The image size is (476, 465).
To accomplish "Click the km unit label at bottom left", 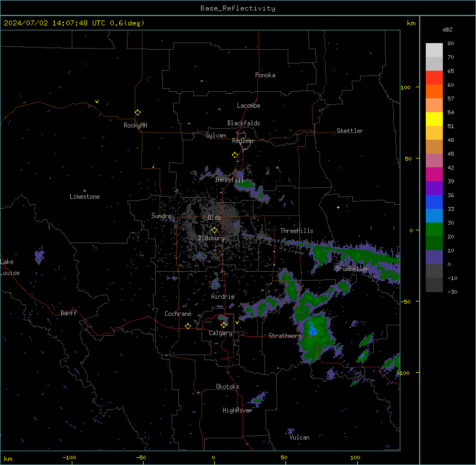I will [x=8, y=459].
